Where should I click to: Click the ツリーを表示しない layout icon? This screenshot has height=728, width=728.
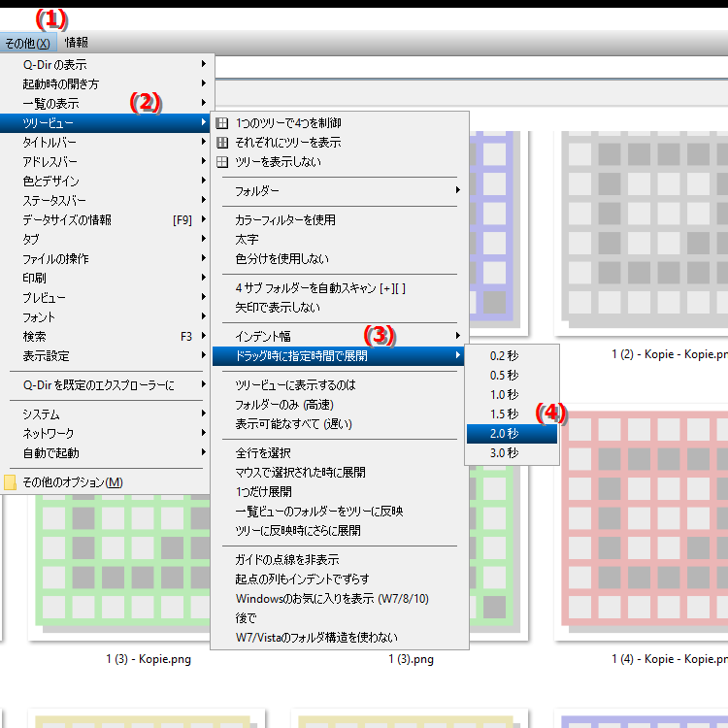[222, 162]
